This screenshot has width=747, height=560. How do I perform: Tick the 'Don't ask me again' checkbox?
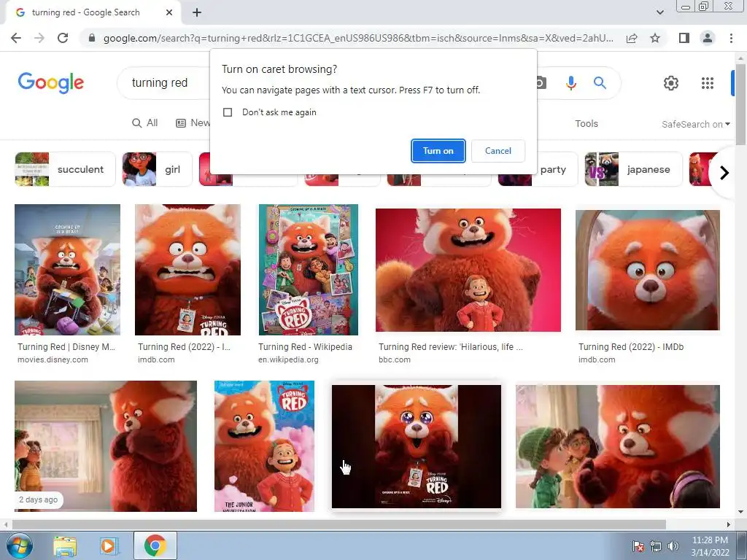point(228,112)
